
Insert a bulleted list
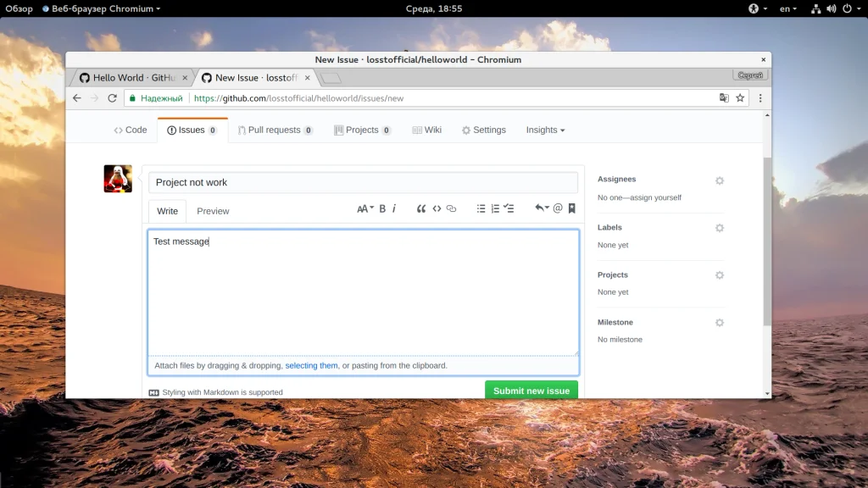[x=481, y=208]
